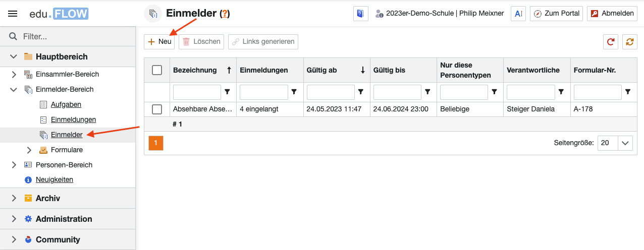Expand the Einsammler-Bereich tree node
Viewport: 644px width, 250px height.
pos(14,75)
